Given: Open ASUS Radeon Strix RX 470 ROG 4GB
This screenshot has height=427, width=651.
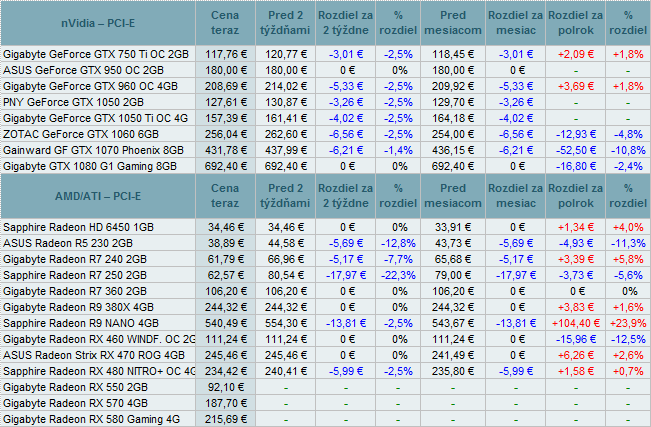Looking at the screenshot, I should pyautogui.click(x=95, y=355).
